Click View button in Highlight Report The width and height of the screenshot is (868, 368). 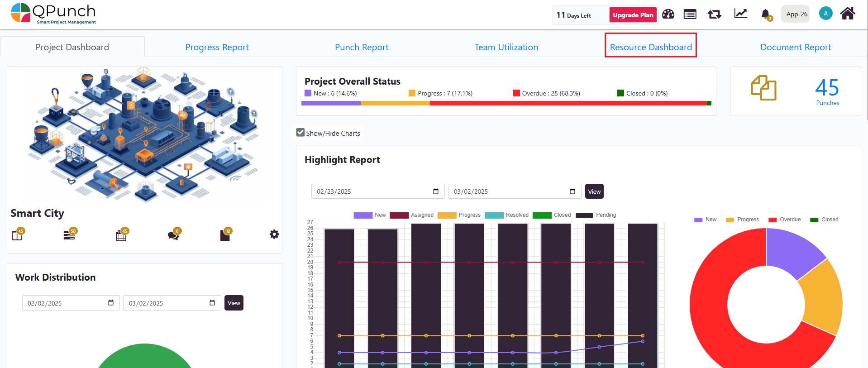pos(594,191)
